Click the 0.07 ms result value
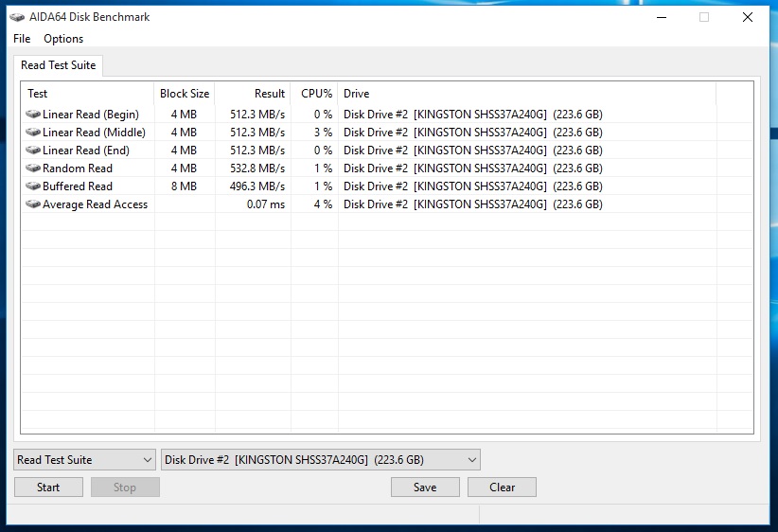778x532 pixels. (x=266, y=204)
